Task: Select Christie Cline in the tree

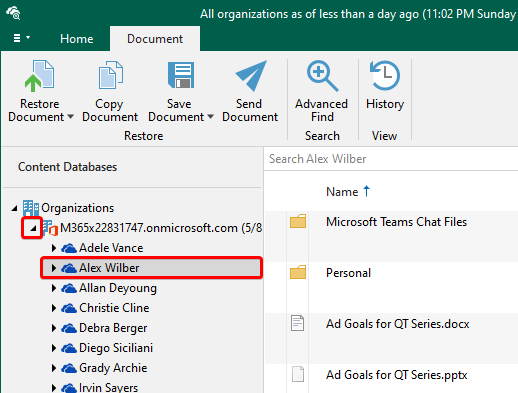Action: (x=114, y=308)
